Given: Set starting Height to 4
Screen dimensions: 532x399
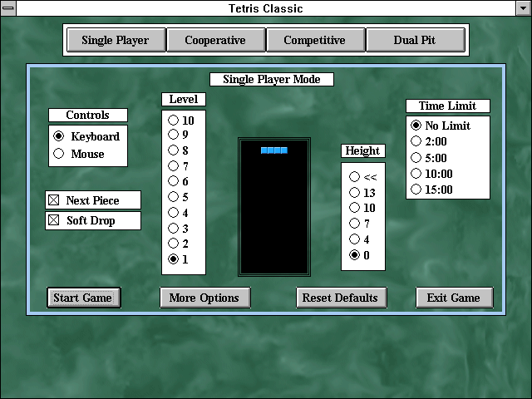Looking at the screenshot, I should 359,239.
